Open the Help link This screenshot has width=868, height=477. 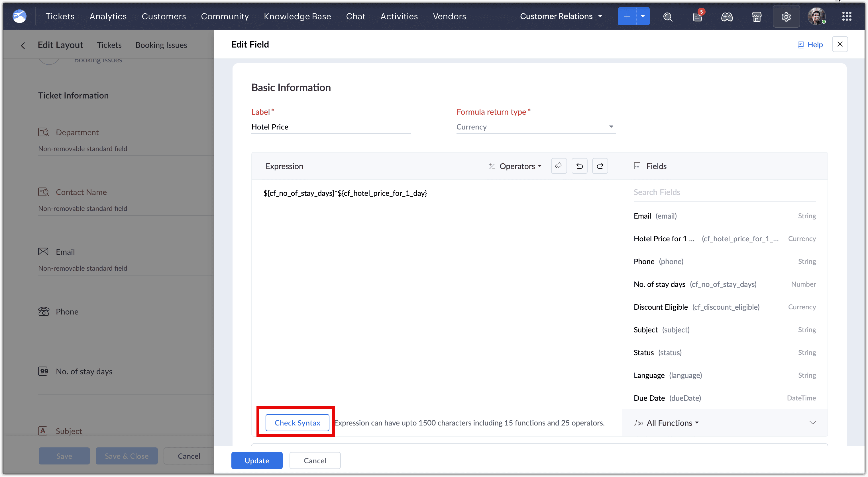(810, 44)
